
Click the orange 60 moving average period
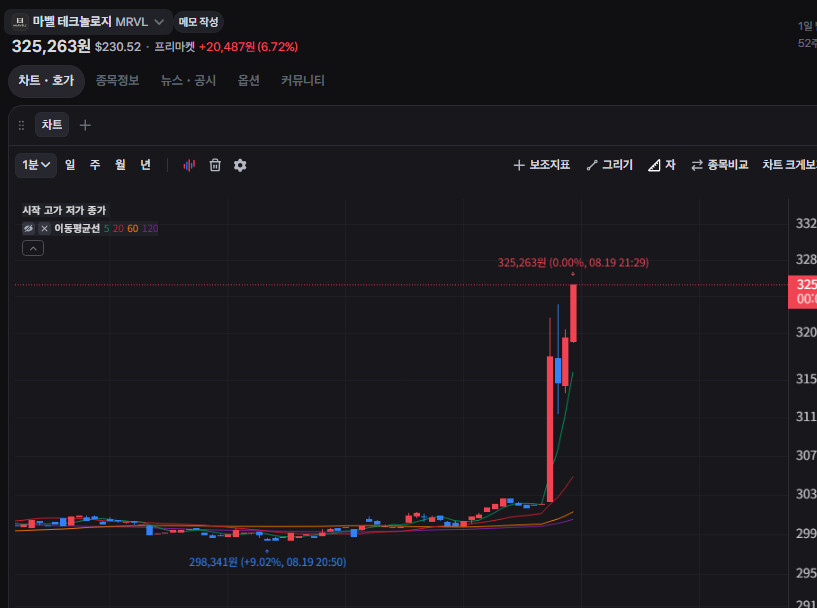pos(133,229)
